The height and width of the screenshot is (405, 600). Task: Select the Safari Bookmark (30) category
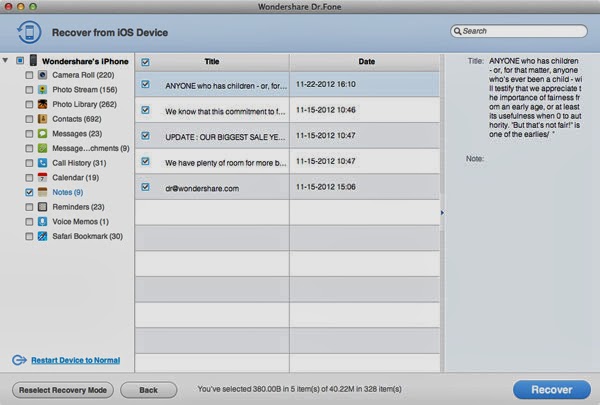click(87, 236)
